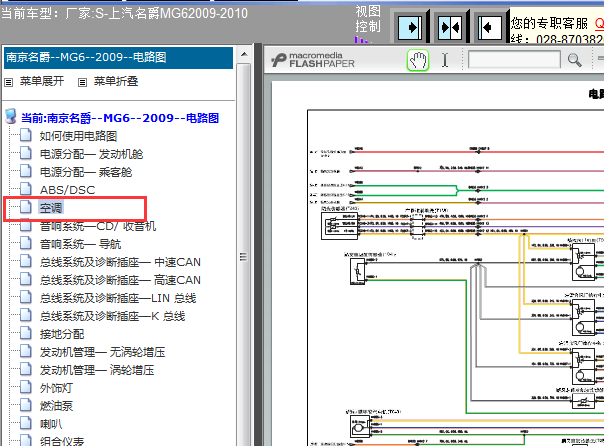Click view control right-arrow panel button
604x446 pixels.
[410, 27]
